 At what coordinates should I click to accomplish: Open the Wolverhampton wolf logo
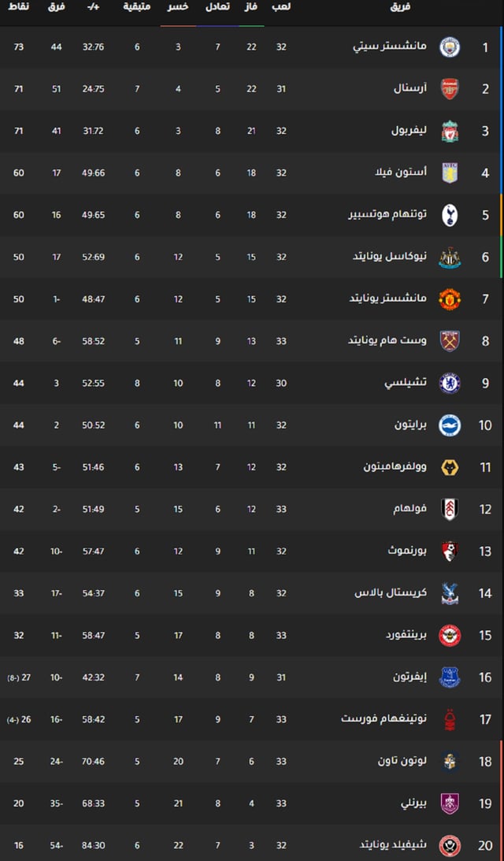pos(450,467)
